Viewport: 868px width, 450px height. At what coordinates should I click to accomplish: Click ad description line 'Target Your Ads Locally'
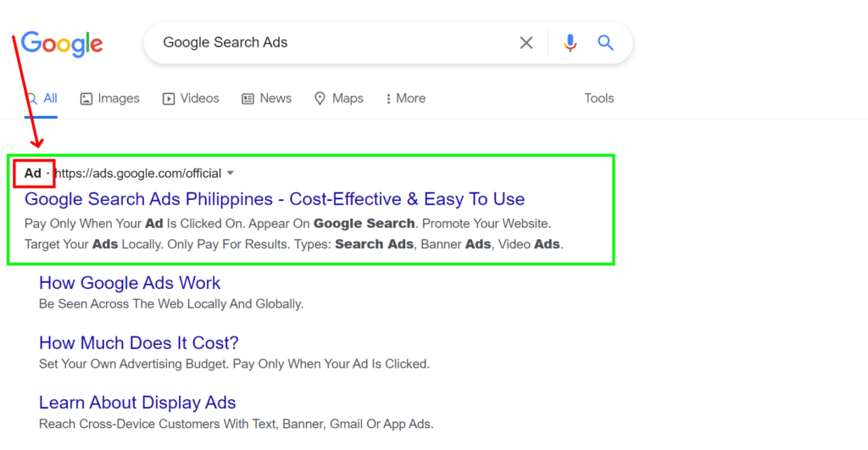pos(93,244)
